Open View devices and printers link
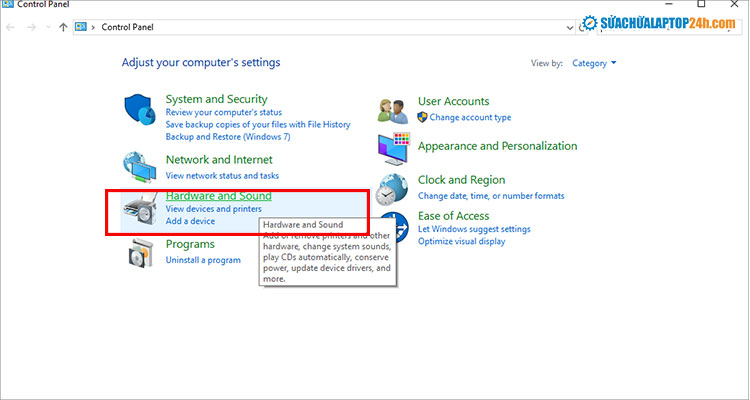Viewport: 750px width, 400px height. click(x=213, y=209)
